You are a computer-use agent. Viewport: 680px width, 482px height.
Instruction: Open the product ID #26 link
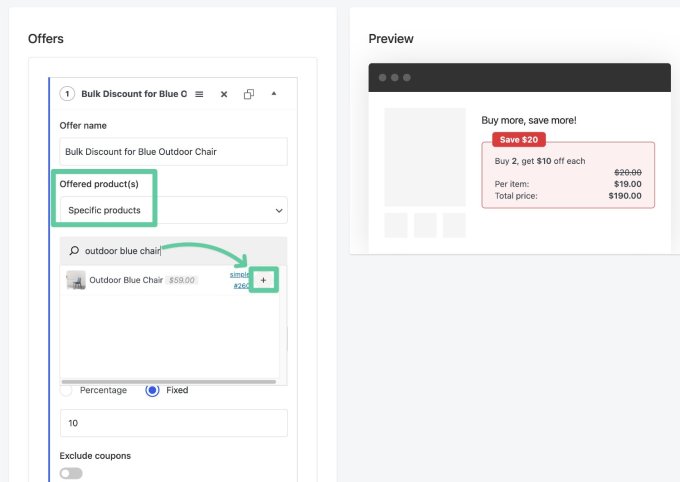(241, 285)
